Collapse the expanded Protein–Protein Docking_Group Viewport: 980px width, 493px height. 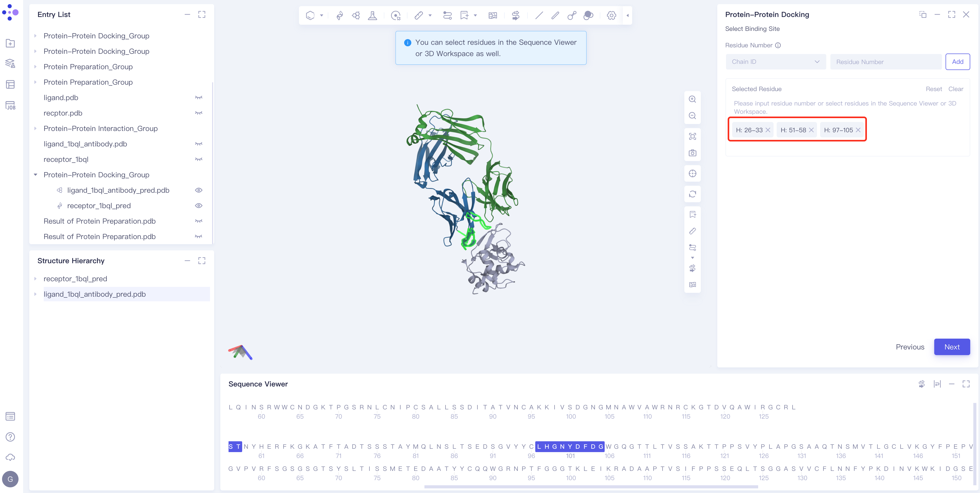click(x=35, y=175)
